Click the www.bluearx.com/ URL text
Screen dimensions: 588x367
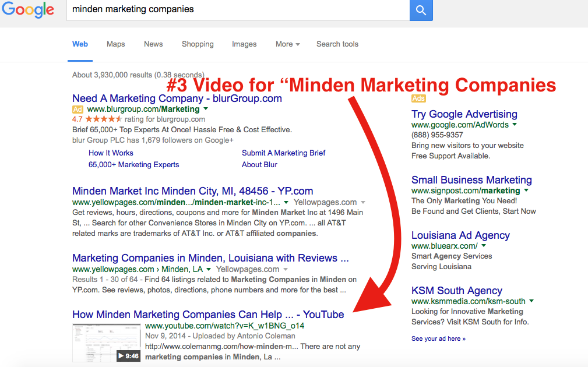pyautogui.click(x=445, y=246)
